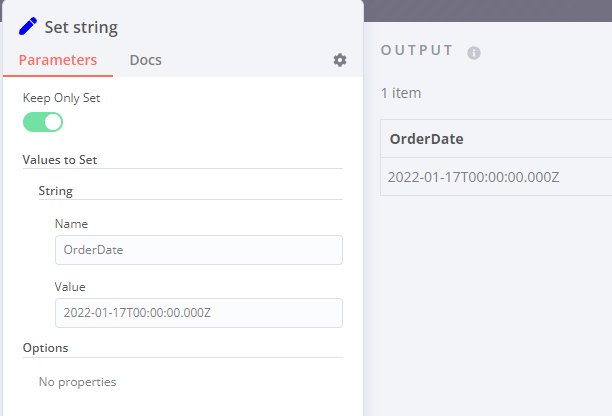The height and width of the screenshot is (416, 612).
Task: Click the Value field with the date string
Action: 199,313
